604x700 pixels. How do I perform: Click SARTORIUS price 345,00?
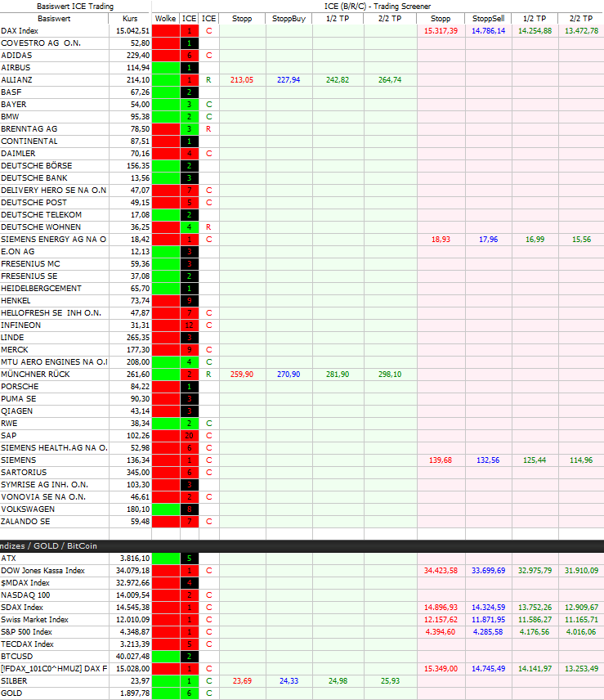[138, 473]
